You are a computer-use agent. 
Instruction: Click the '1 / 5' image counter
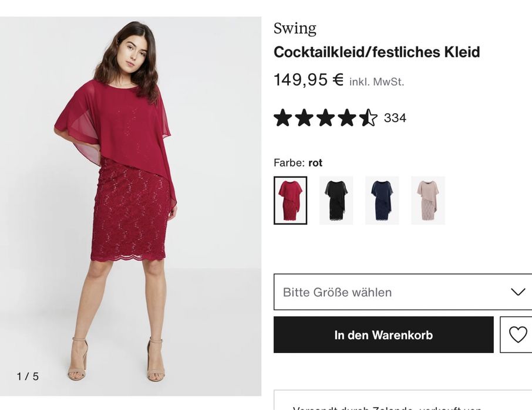[28, 377]
